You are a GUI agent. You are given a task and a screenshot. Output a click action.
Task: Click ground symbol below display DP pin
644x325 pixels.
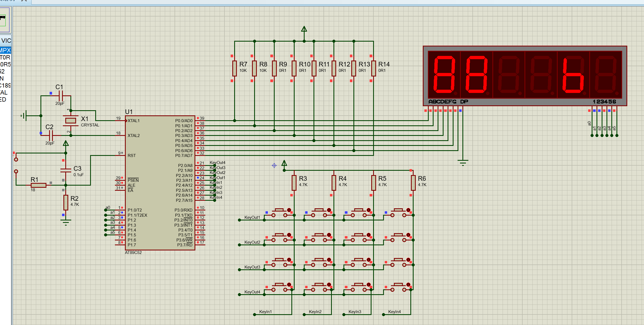point(463,163)
